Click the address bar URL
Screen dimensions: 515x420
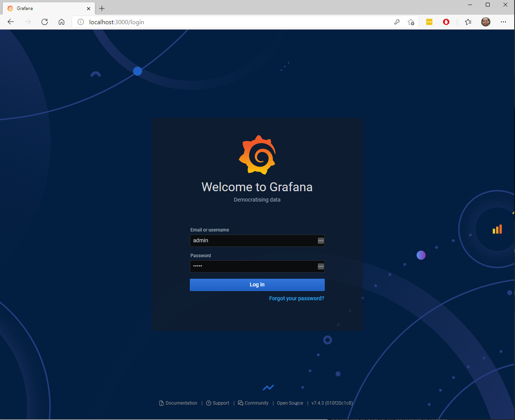click(116, 22)
